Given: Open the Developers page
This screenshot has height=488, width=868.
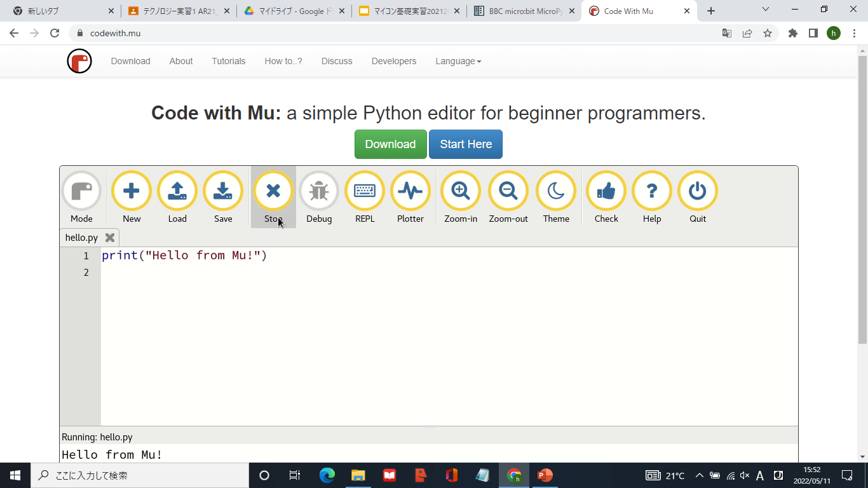Looking at the screenshot, I should click(394, 61).
